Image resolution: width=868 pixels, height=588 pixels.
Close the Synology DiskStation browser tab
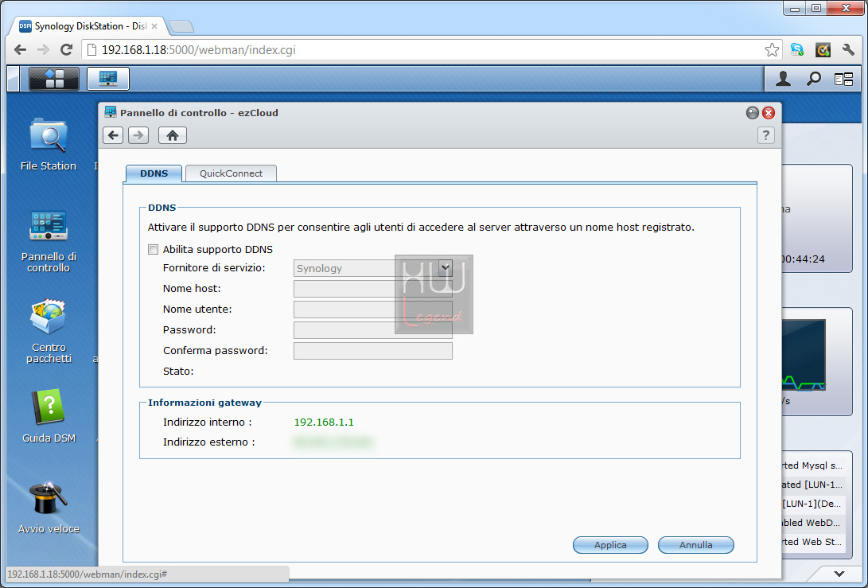(154, 26)
